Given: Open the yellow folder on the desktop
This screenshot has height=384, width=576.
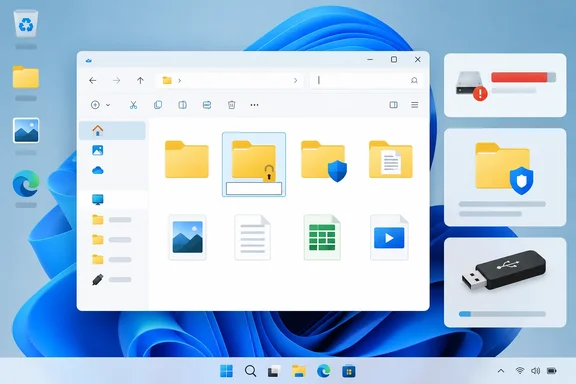Looking at the screenshot, I should [26, 77].
